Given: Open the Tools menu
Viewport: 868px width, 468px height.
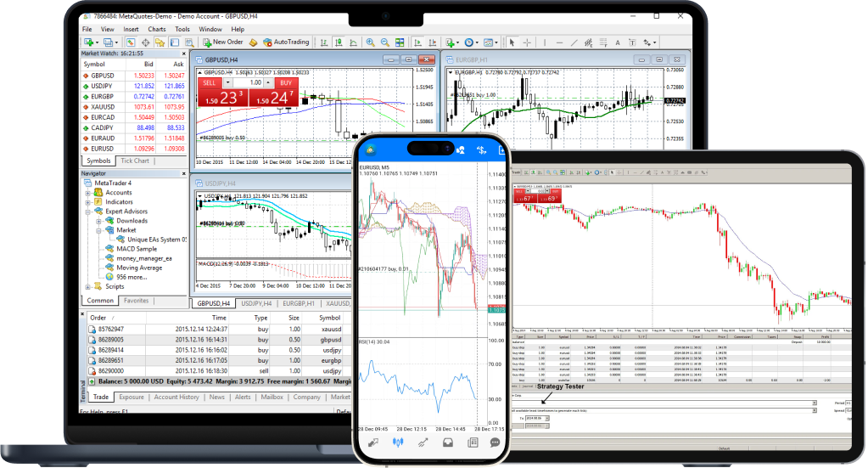Looking at the screenshot, I should [x=182, y=30].
